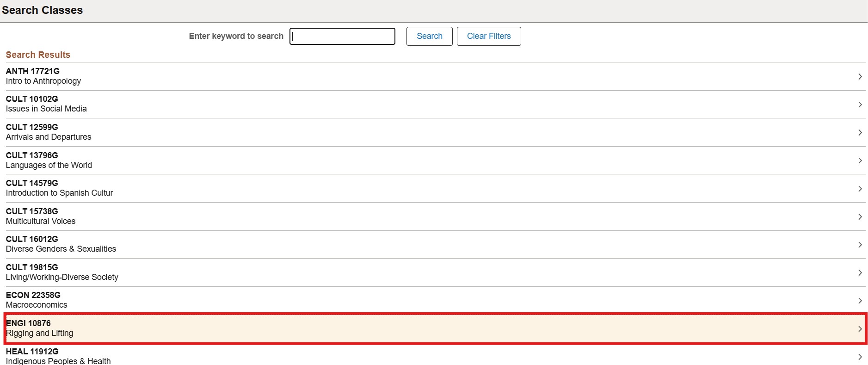Click chevron for Arrivals and Departures
The image size is (868, 365).
(x=860, y=133)
